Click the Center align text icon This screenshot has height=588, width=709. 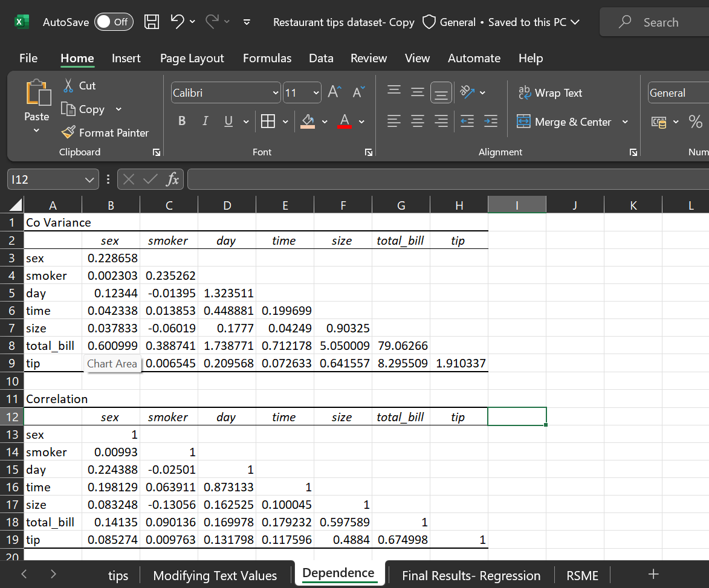point(418,121)
